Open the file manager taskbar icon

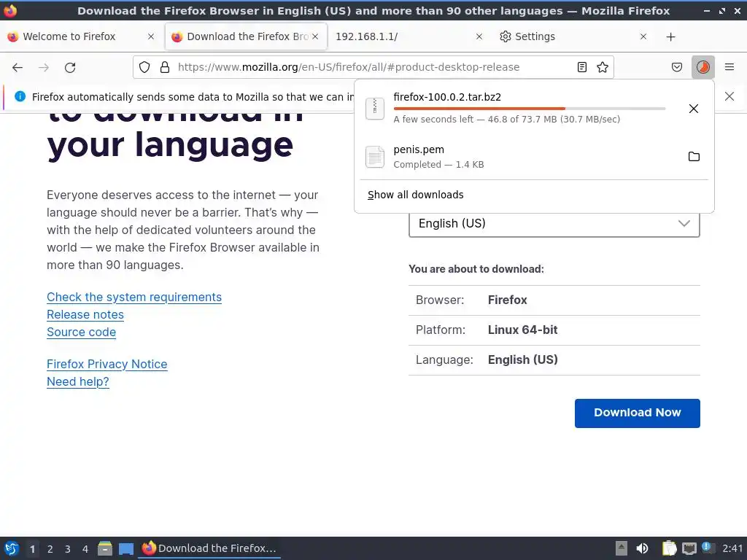coord(105,548)
